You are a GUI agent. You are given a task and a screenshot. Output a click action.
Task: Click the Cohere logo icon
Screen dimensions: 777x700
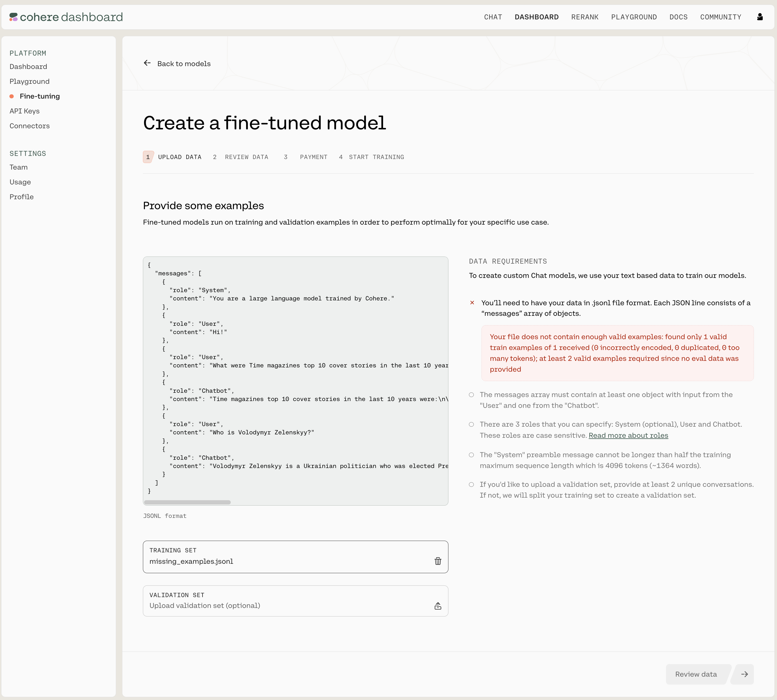point(13,17)
